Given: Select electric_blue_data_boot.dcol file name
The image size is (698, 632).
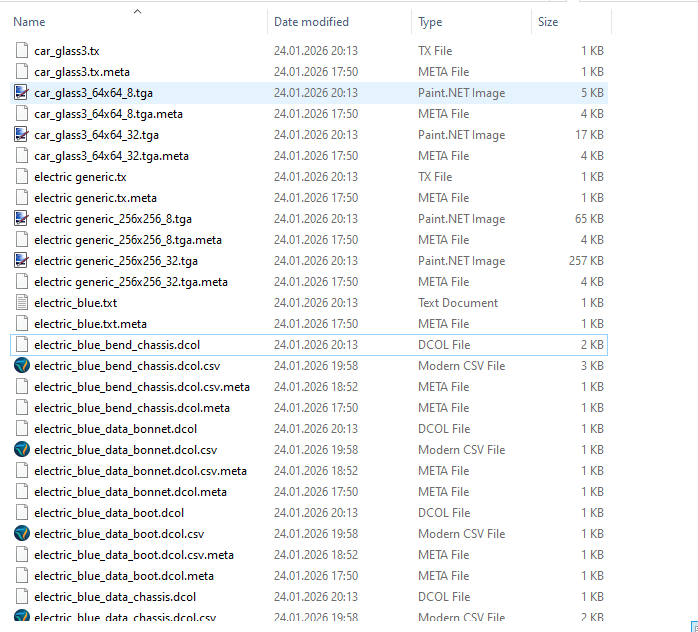Looking at the screenshot, I should tap(109, 513).
